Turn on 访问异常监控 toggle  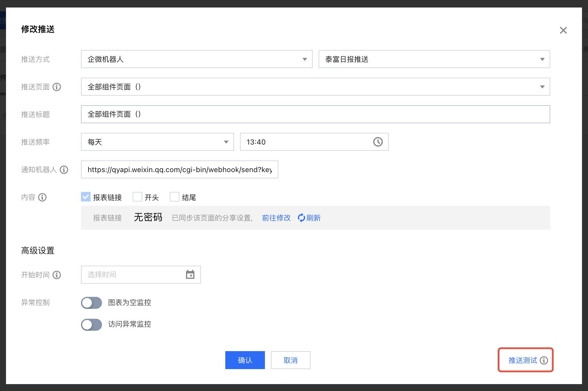91,324
